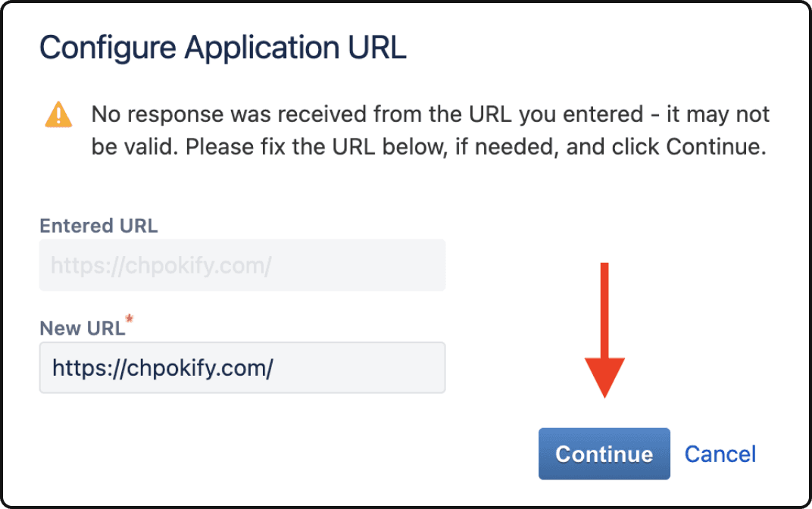Image resolution: width=812 pixels, height=509 pixels.
Task: Click the red required asterisk beside New URL
Action: point(130,318)
